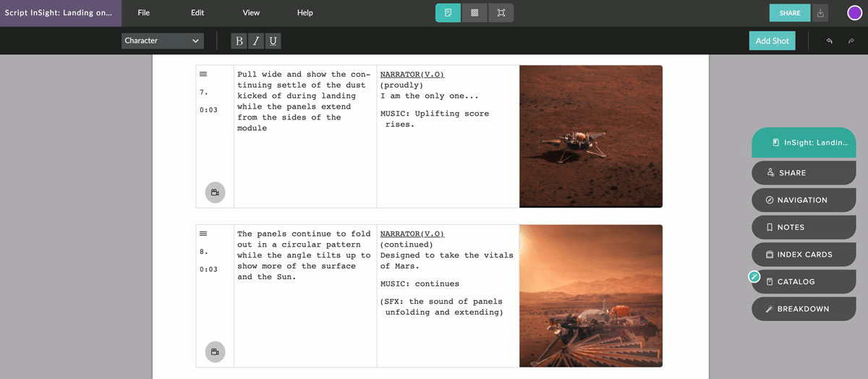Click NARRATOR(V.O) heading in shot 8
Screen dimensions: 868x379
(x=412, y=234)
